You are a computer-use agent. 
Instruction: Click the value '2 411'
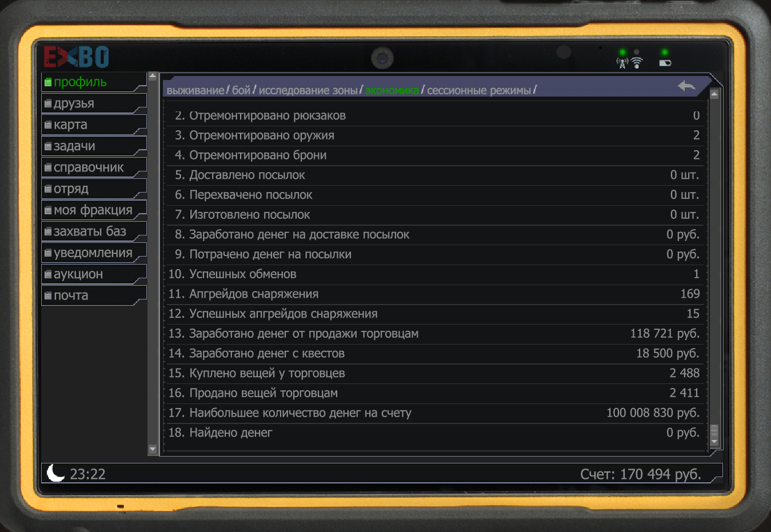click(685, 393)
